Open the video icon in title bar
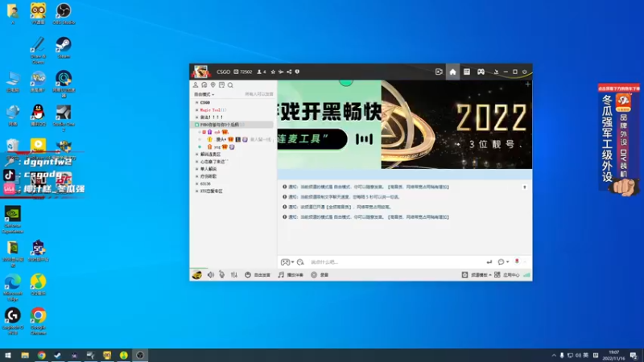Viewport: 644px width, 362px height. pos(439,72)
